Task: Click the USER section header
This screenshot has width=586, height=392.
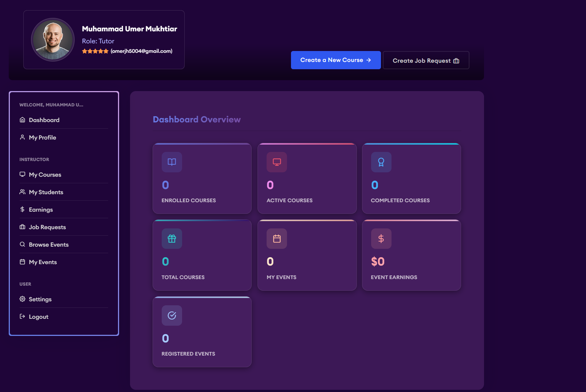Action: pos(25,284)
